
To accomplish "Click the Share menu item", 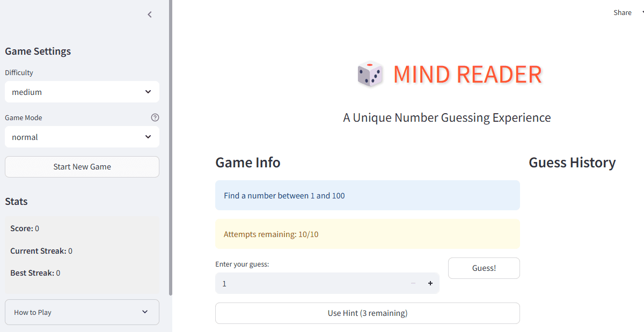I will [x=622, y=12].
